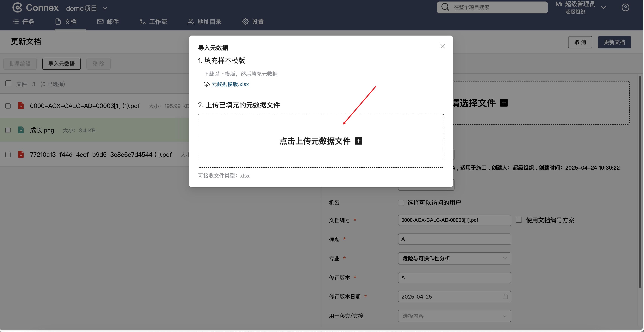The width and height of the screenshot is (644, 332).
Task: Download the 元数据模版.xlsx link
Action: (x=230, y=84)
